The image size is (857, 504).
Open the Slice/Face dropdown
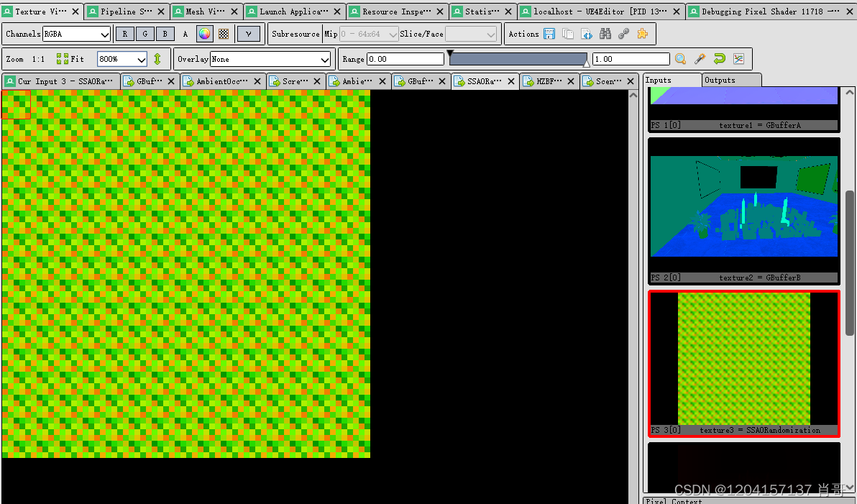click(471, 34)
